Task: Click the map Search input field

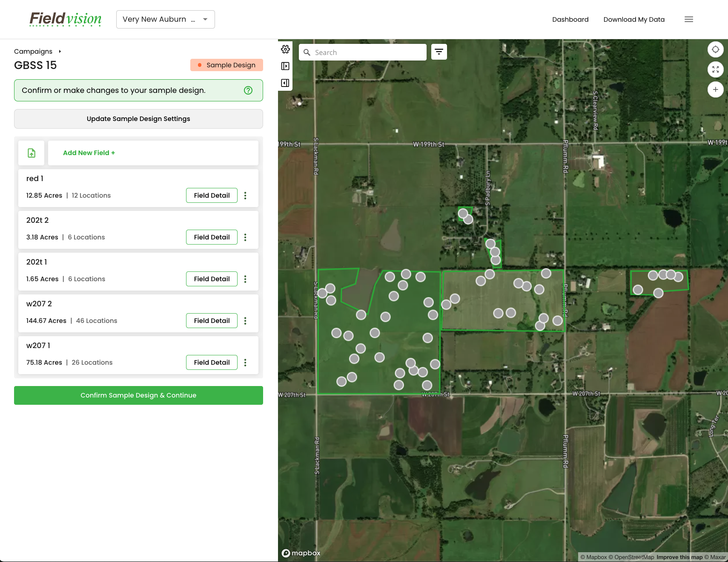Action: 363,52
